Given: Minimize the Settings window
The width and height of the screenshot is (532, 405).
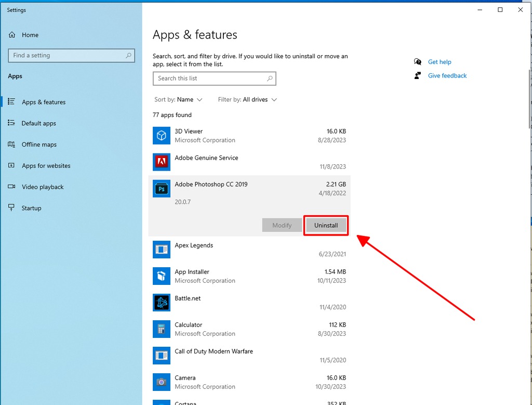Looking at the screenshot, I should (480, 10).
